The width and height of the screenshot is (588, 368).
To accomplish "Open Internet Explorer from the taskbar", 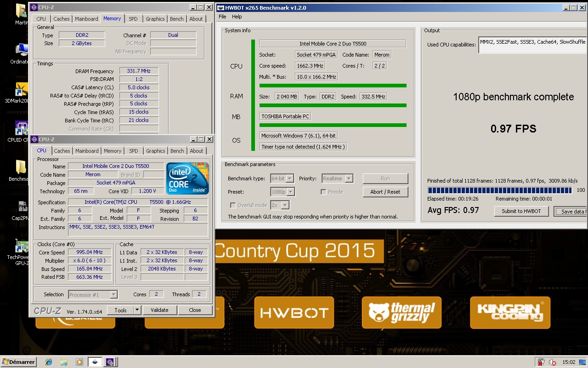I will tap(49, 362).
